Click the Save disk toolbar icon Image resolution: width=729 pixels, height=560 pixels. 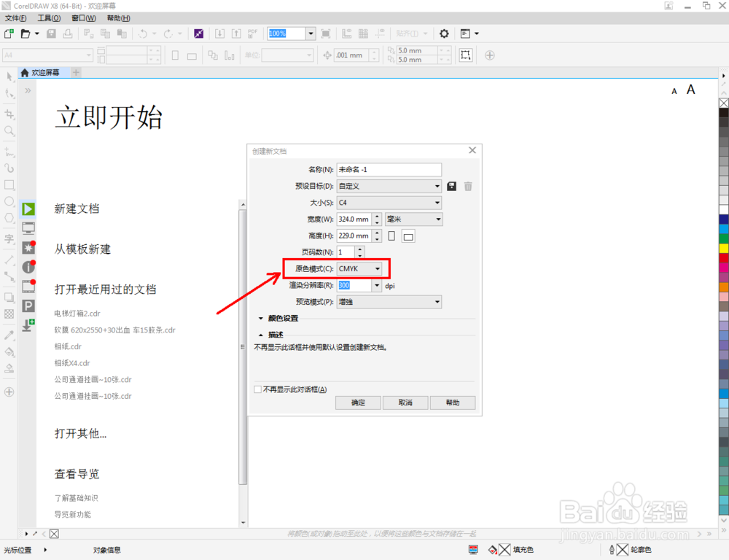[x=52, y=34]
